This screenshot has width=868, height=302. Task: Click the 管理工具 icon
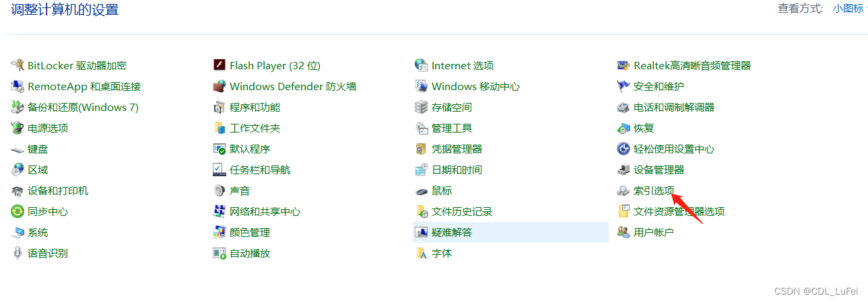(422, 128)
